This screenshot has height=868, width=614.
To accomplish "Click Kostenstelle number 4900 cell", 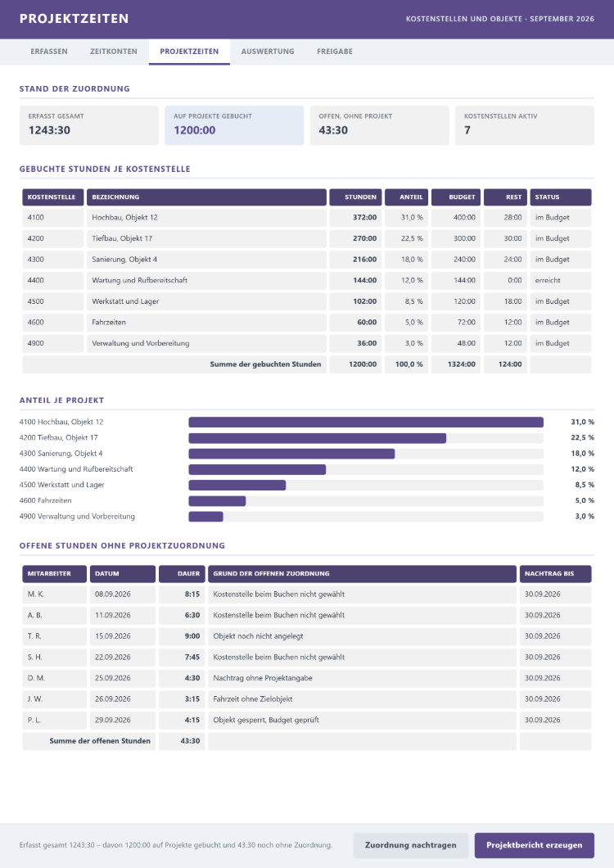I will 53,343.
